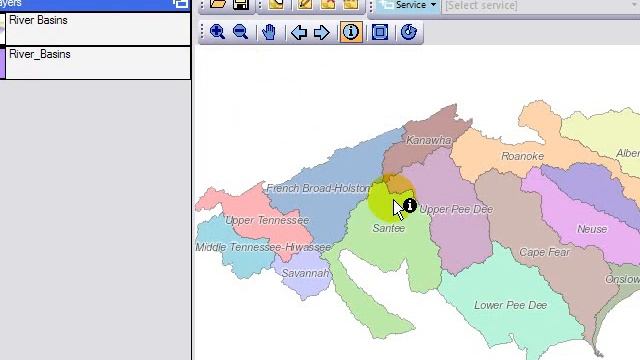Select the River Basins layer
The width and height of the screenshot is (640, 360).
(96, 28)
